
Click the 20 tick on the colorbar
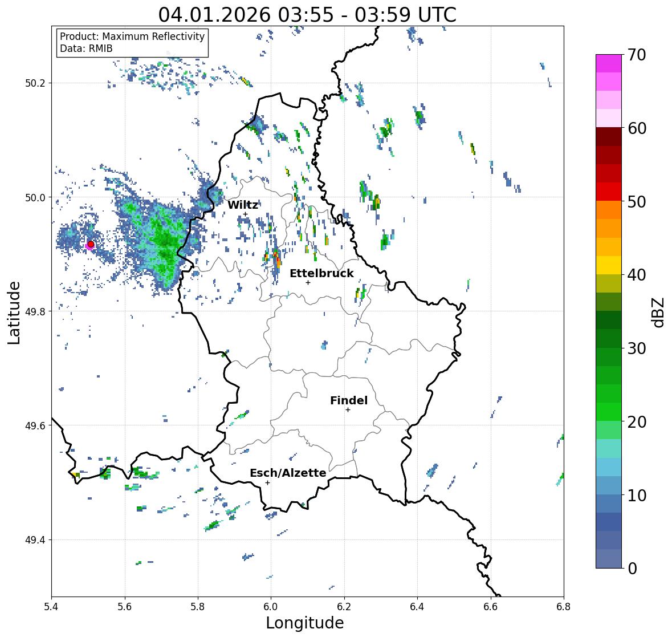pyautogui.click(x=637, y=422)
